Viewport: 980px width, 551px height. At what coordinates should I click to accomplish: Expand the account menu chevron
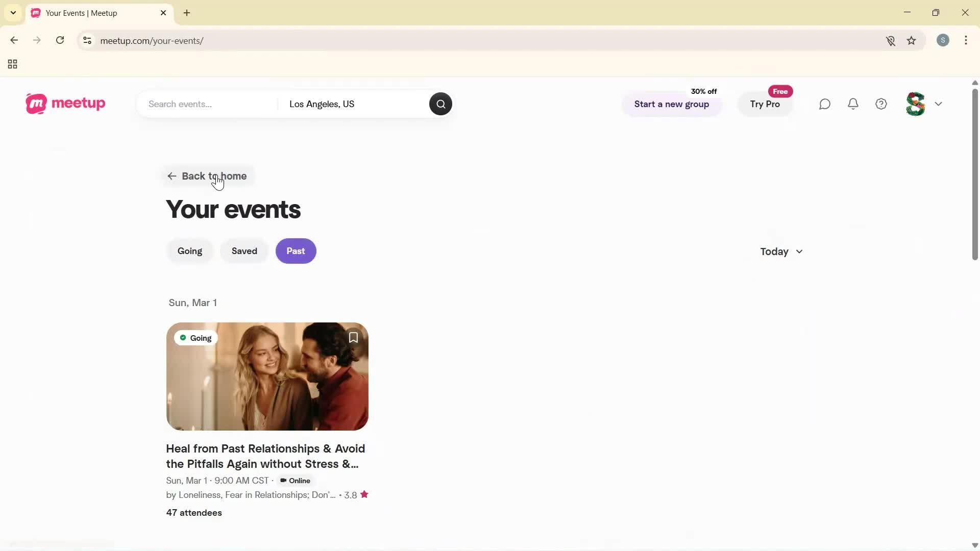coord(939,104)
